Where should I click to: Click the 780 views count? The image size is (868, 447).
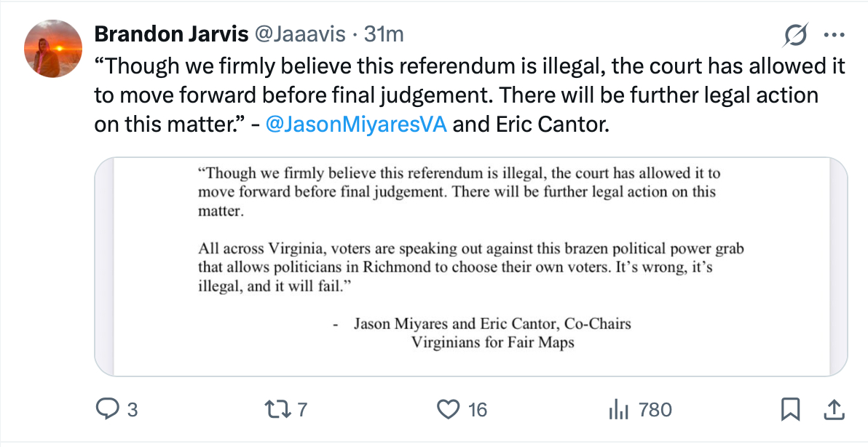pos(654,410)
